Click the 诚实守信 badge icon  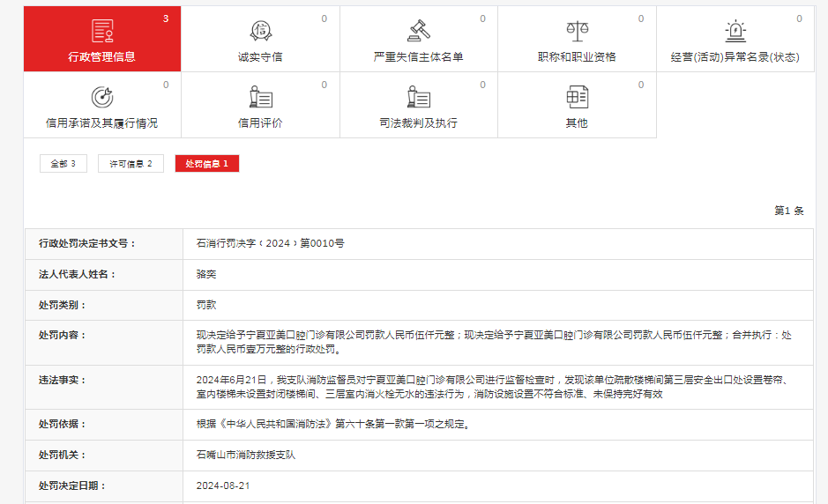pos(260,31)
